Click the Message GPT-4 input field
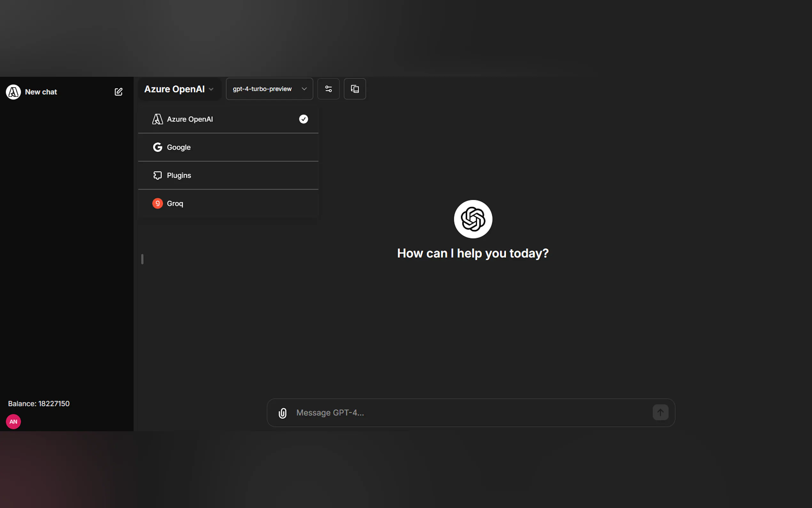This screenshot has height=508, width=812. (470, 413)
